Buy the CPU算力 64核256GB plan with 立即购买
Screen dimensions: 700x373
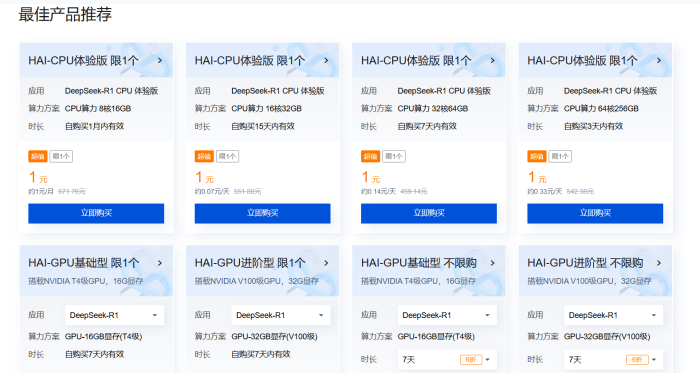(x=595, y=213)
